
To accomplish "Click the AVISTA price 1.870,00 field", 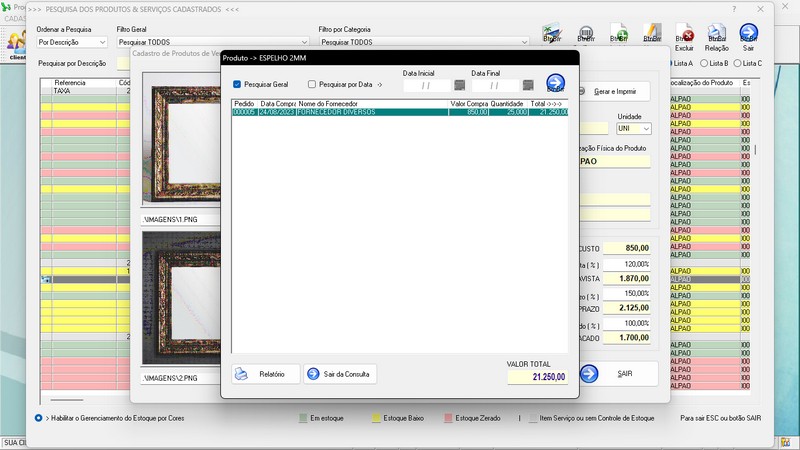I will 627,279.
